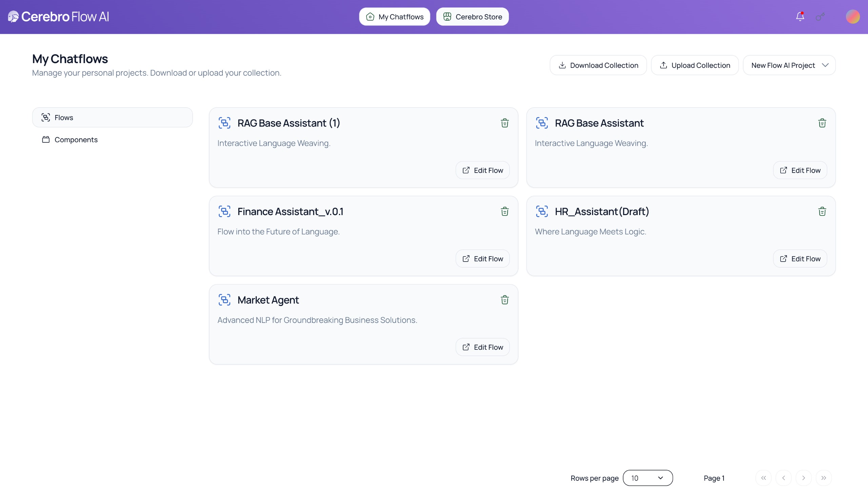Delete the Market Agent flow

[505, 300]
